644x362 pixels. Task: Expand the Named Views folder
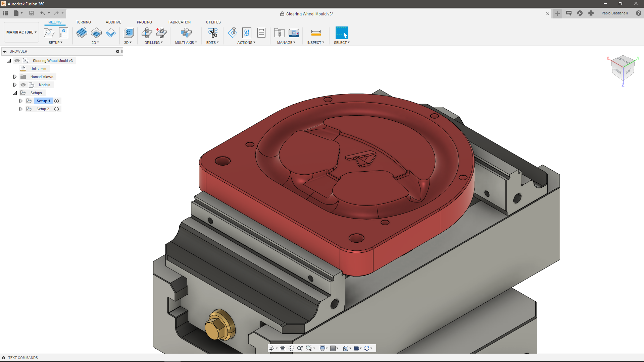[15, 77]
